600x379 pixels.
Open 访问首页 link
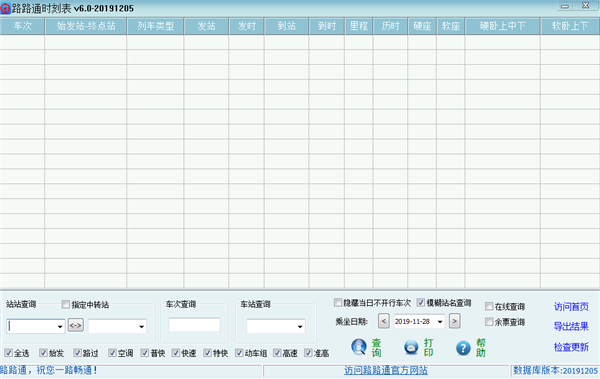coord(571,307)
